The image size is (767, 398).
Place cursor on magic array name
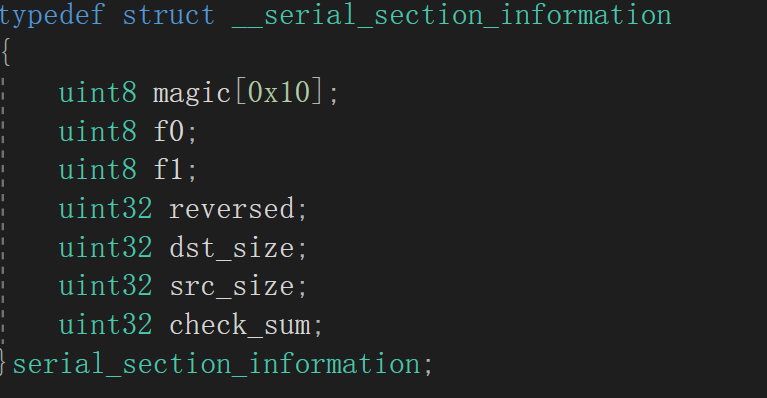pos(192,93)
